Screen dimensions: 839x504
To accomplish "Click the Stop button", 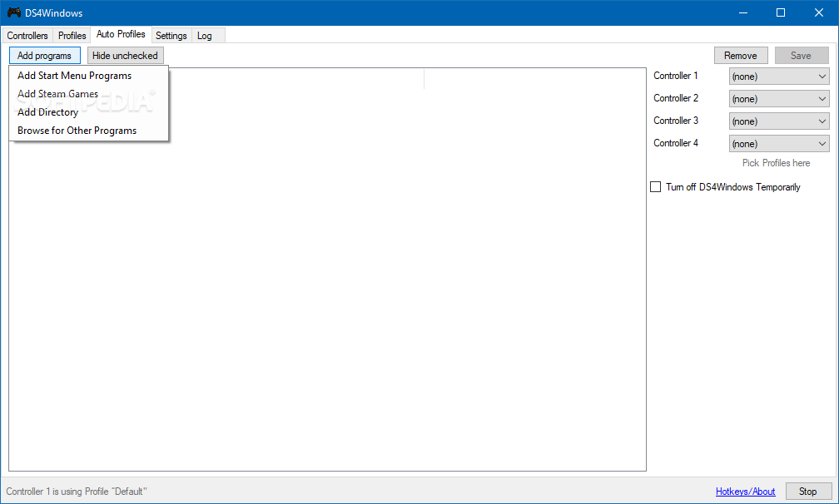I will [807, 492].
